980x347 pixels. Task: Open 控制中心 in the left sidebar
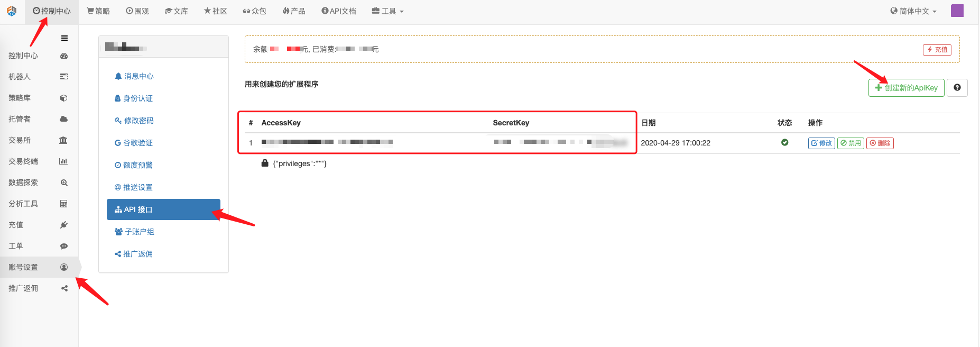[23, 56]
